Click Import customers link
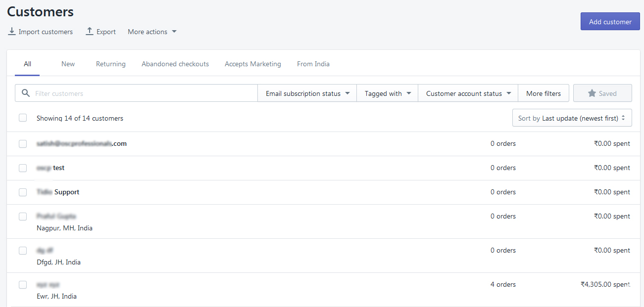 point(41,32)
